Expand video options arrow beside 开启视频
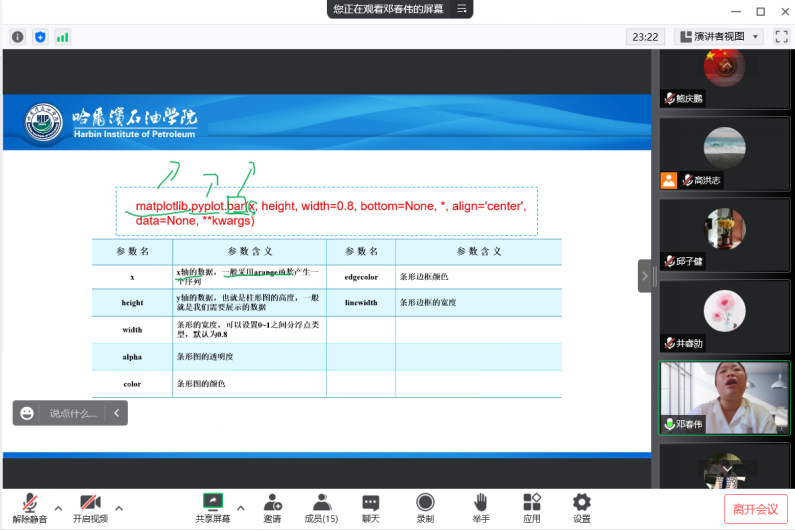The height and width of the screenshot is (531, 795). tap(119, 507)
